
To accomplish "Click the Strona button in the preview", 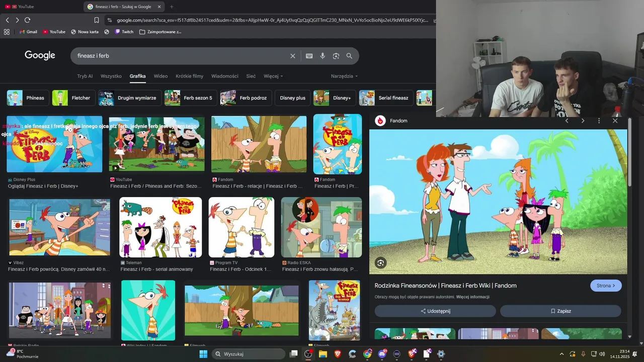I will coord(606,286).
